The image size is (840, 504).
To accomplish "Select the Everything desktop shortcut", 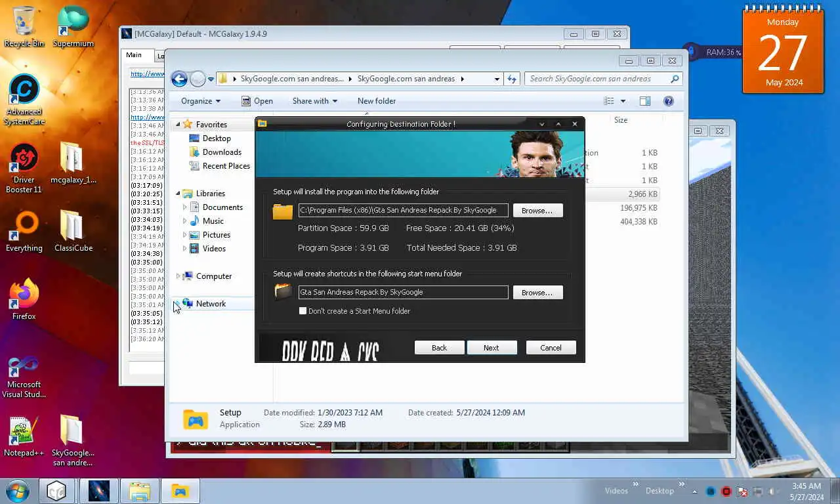I will pos(24,231).
